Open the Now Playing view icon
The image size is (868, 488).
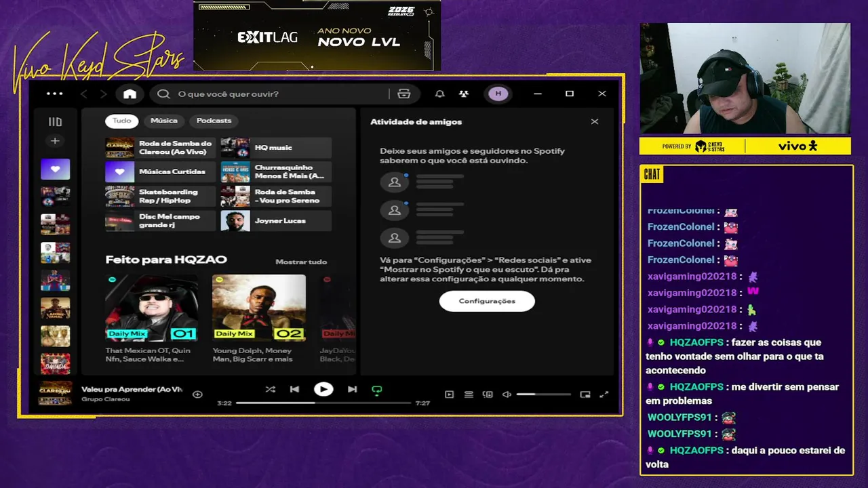tap(449, 394)
